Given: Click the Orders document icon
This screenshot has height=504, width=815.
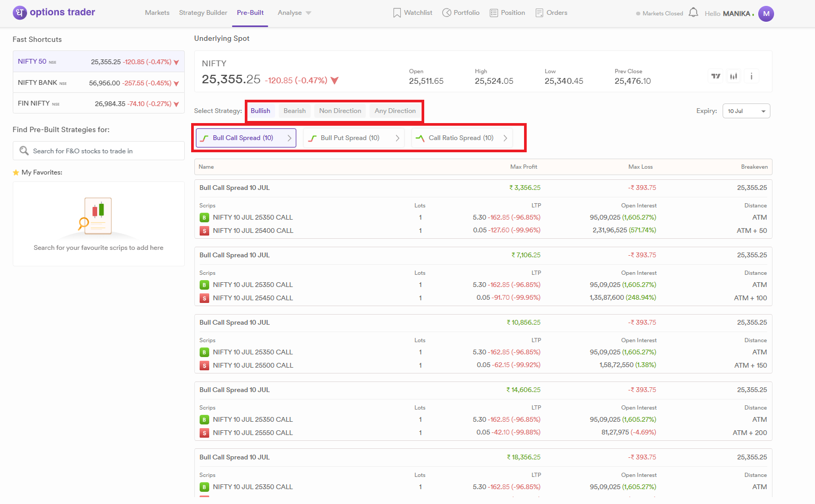Looking at the screenshot, I should (x=539, y=13).
